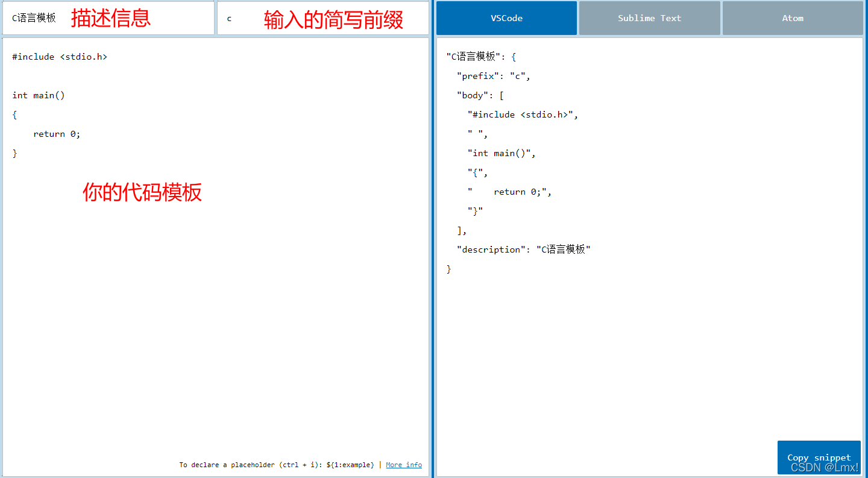Screen dimensions: 868x478
Task: Click the Copy snippet button
Action: [x=819, y=458]
